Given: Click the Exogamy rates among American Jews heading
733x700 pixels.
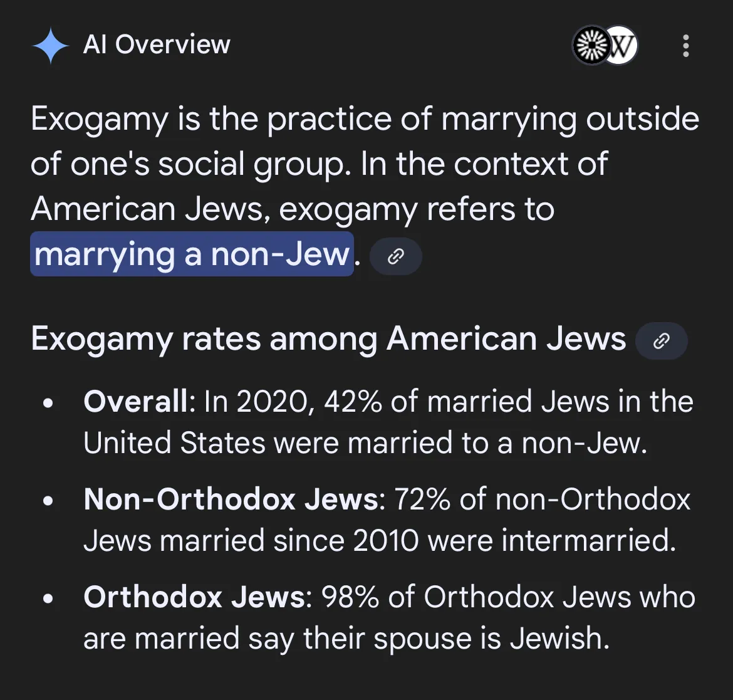Looking at the screenshot, I should [328, 338].
